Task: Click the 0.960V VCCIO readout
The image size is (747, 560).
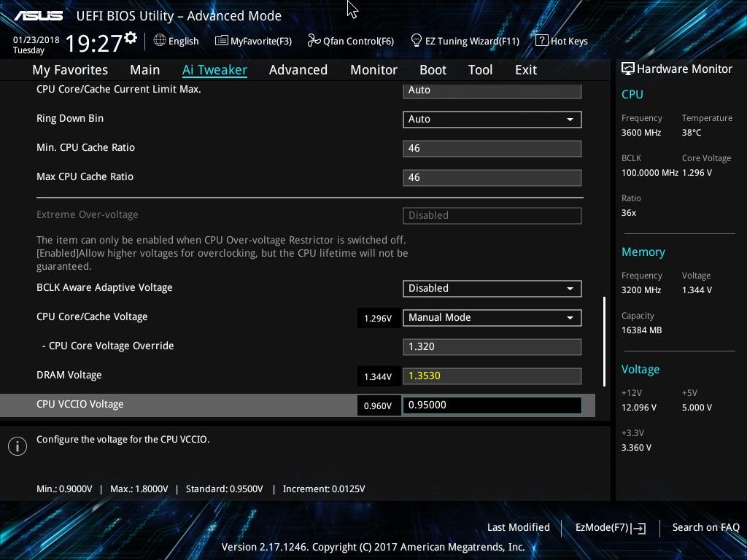Action: (378, 405)
